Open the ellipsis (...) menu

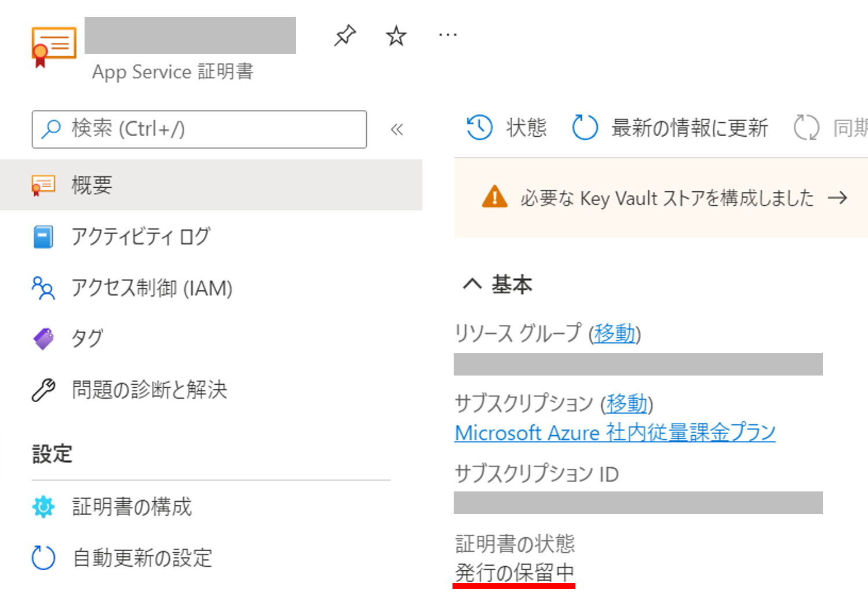coord(447,35)
